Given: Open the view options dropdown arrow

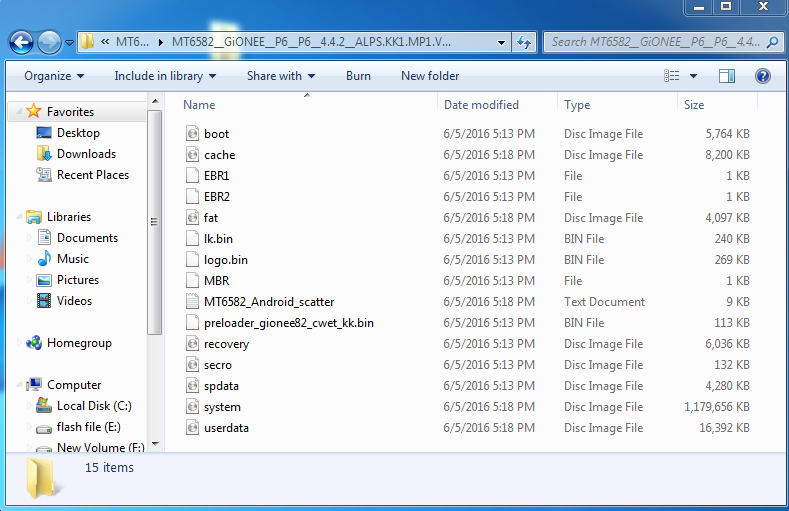Looking at the screenshot, I should (693, 76).
